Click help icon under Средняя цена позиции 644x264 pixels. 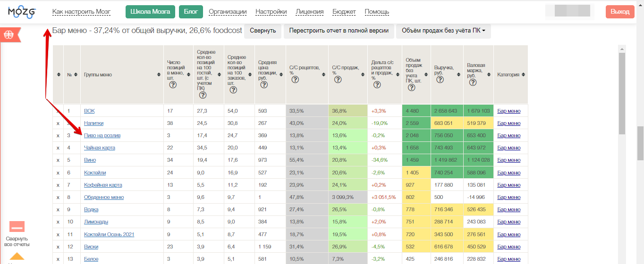pyautogui.click(x=264, y=85)
